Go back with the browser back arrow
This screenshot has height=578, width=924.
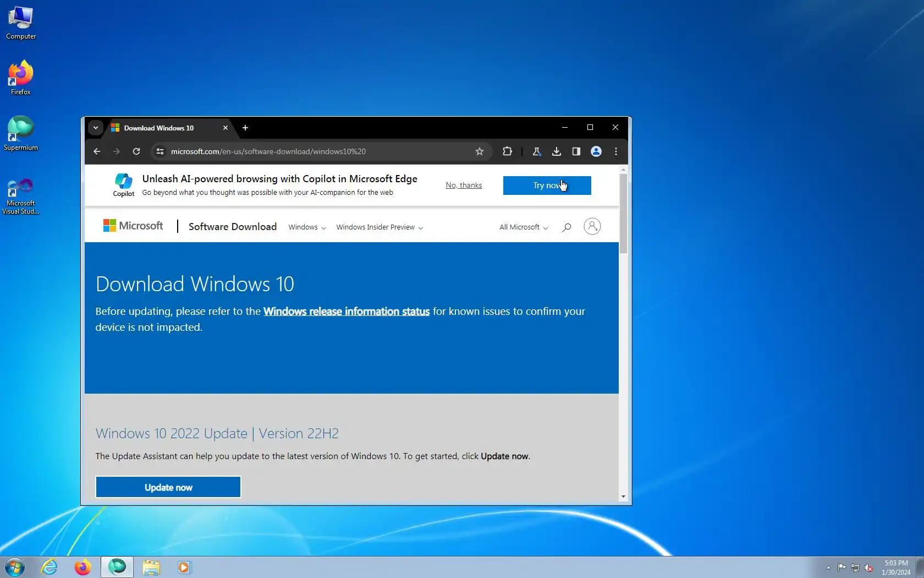pos(97,151)
